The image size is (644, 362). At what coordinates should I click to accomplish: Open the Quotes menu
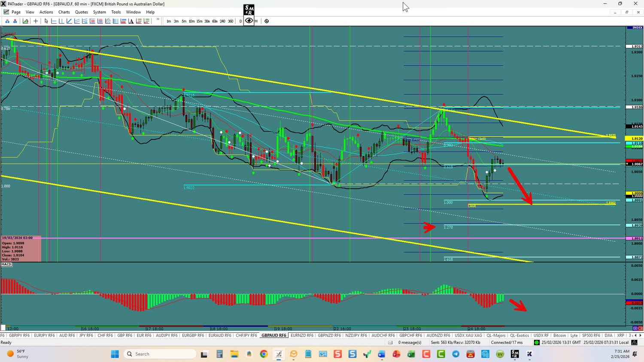81,12
